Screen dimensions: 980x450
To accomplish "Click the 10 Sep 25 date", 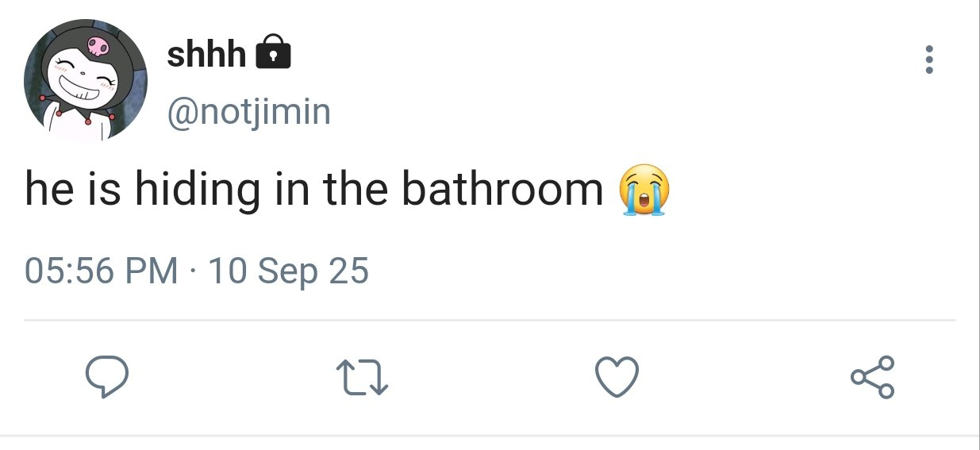I will point(288,271).
